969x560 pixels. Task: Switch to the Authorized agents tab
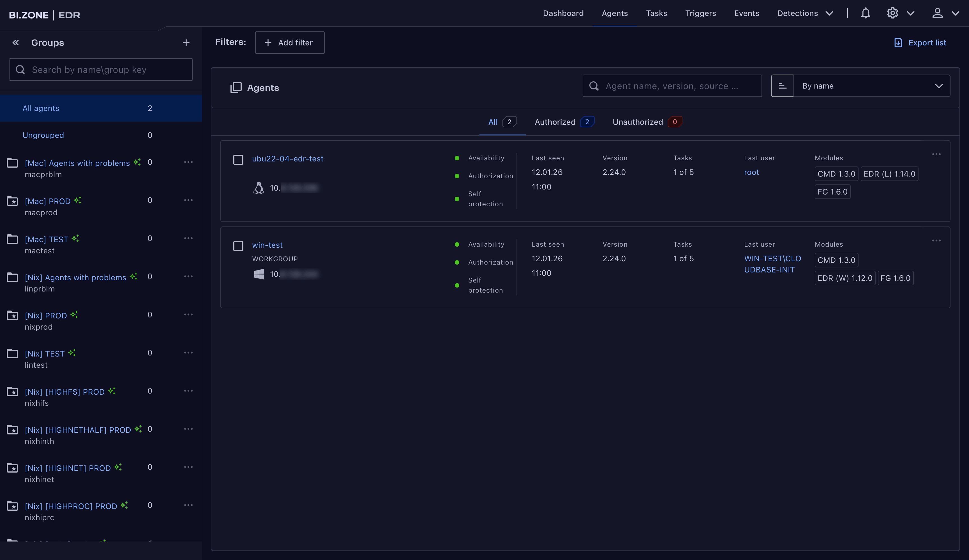555,122
